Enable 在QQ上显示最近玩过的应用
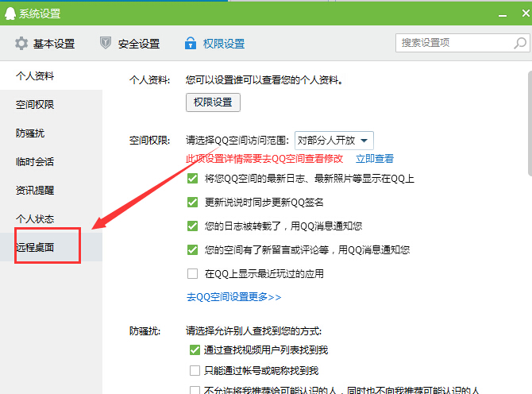This screenshot has width=532, height=394. coord(192,273)
